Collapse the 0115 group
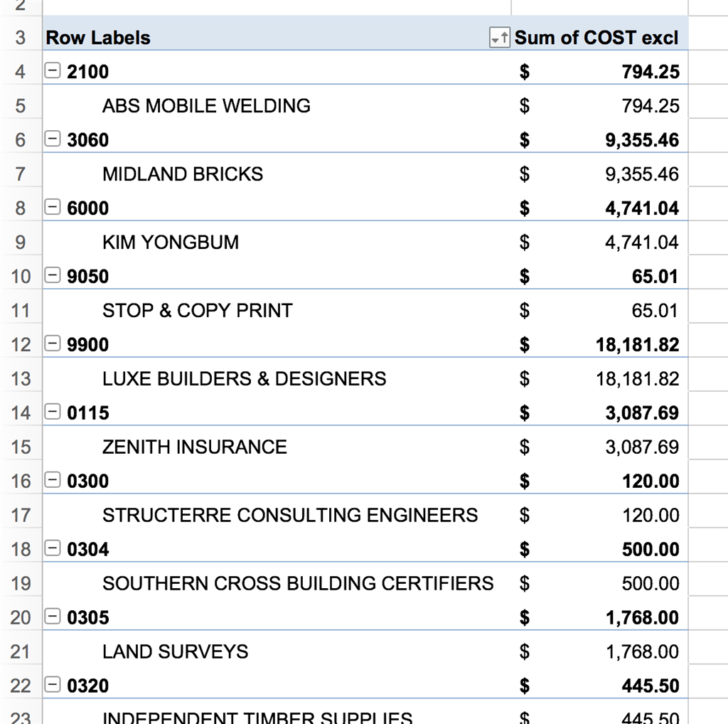The height and width of the screenshot is (724, 728). [53, 412]
